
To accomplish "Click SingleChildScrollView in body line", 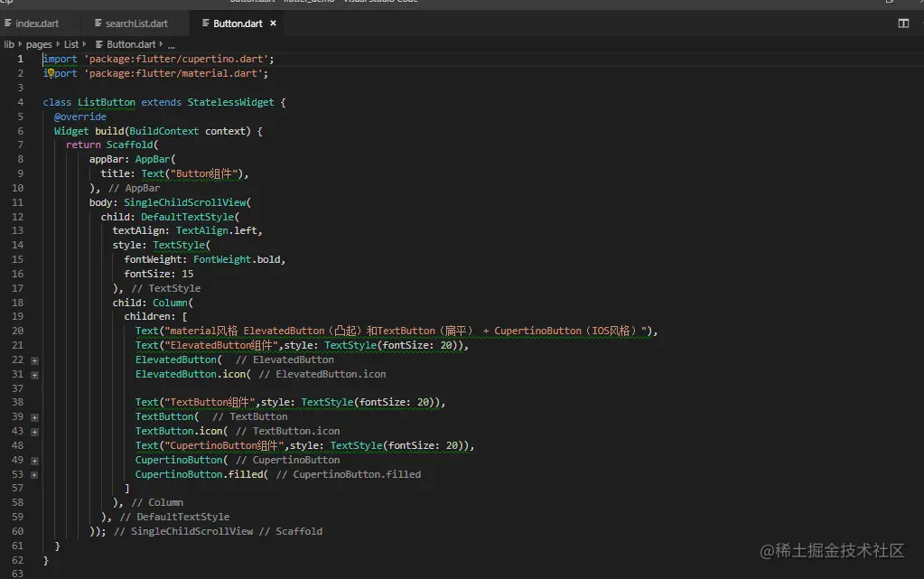I will 185,202.
